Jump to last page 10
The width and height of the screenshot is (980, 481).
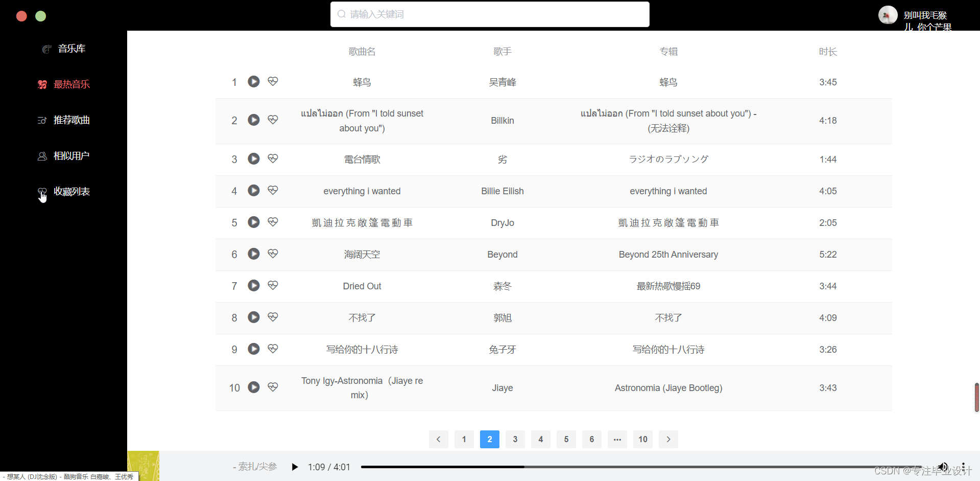click(643, 439)
